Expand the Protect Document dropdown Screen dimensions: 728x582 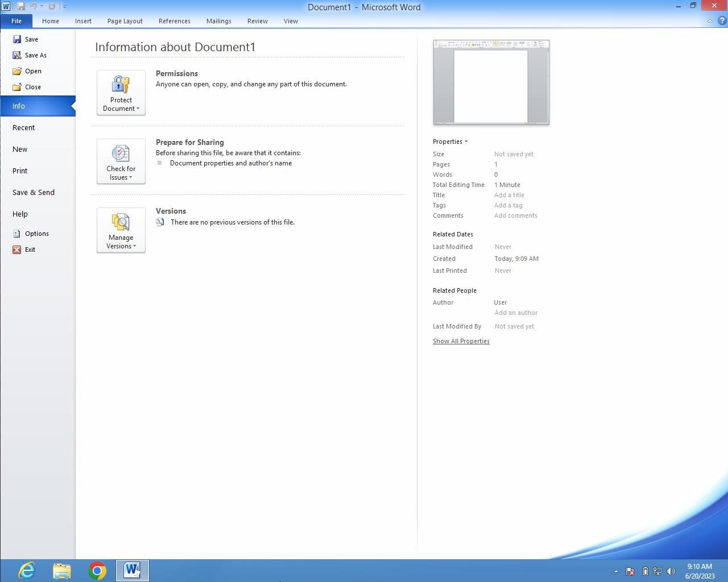[x=121, y=93]
